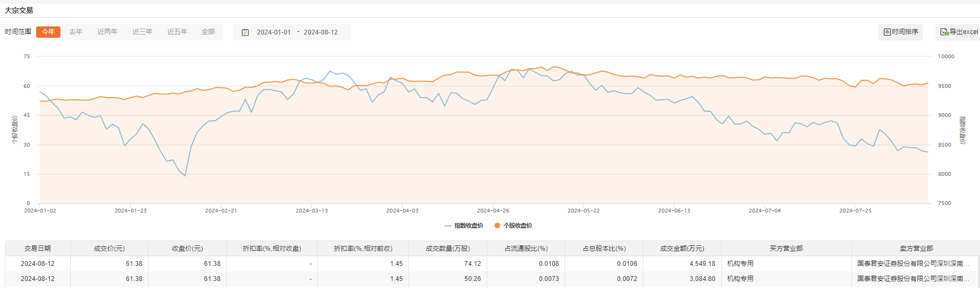The image size is (980, 288).
Task: Click the 折扣率(%,相对收盘) column header
Action: [x=272, y=249]
